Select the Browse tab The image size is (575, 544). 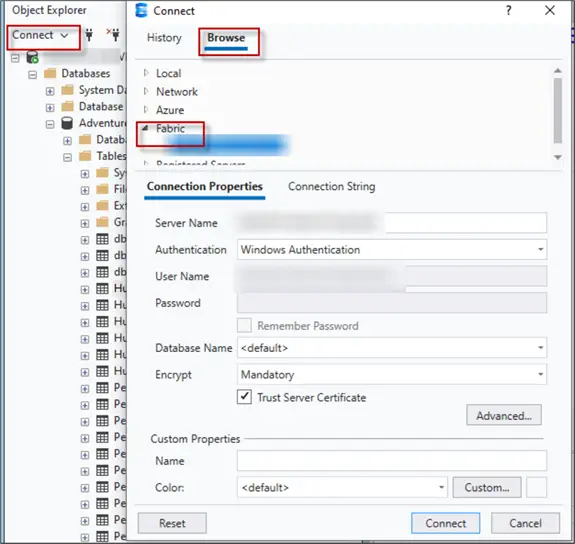pyautogui.click(x=226, y=38)
